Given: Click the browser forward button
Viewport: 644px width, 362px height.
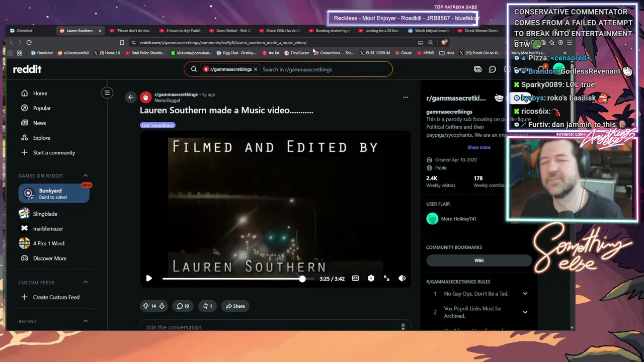Looking at the screenshot, I should click(20, 43).
